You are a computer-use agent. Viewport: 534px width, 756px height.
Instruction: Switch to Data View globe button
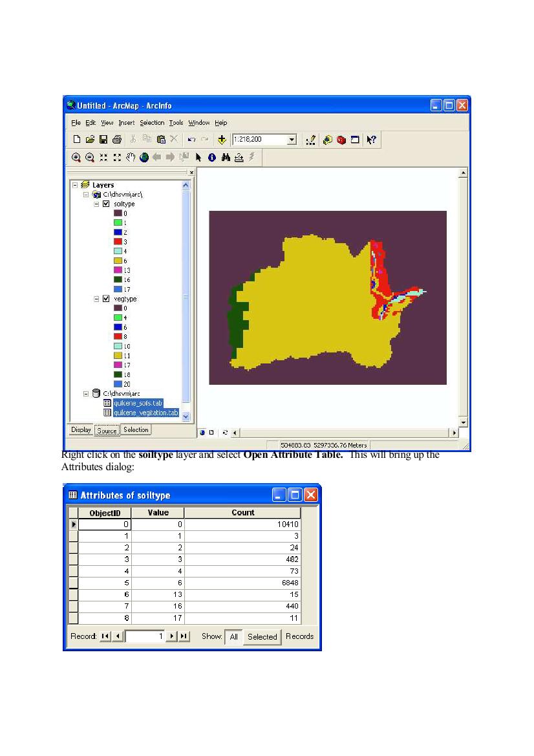[x=202, y=433]
